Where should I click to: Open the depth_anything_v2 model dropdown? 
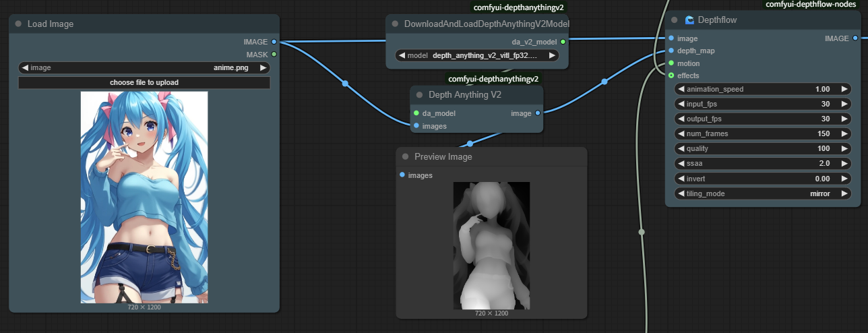coord(477,55)
